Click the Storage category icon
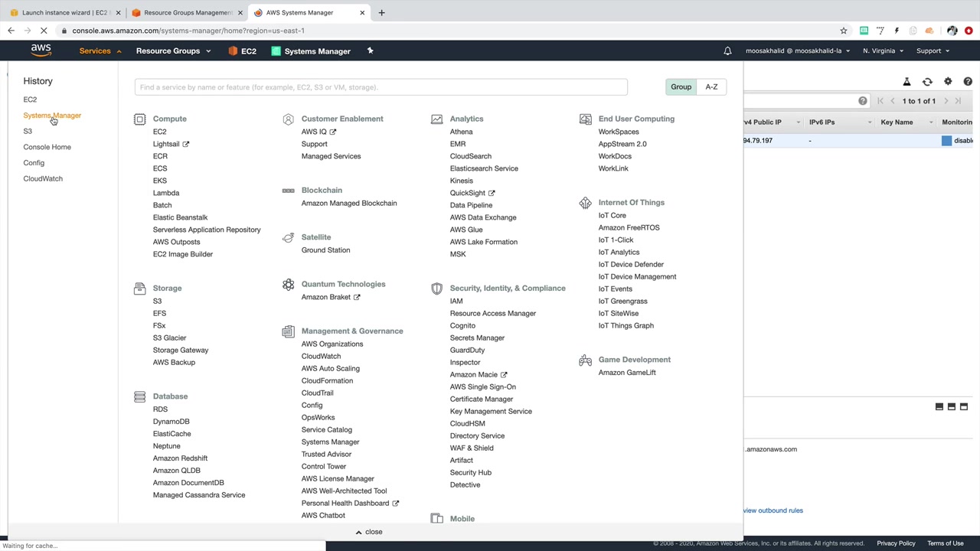This screenshot has height=551, width=980. point(139,289)
